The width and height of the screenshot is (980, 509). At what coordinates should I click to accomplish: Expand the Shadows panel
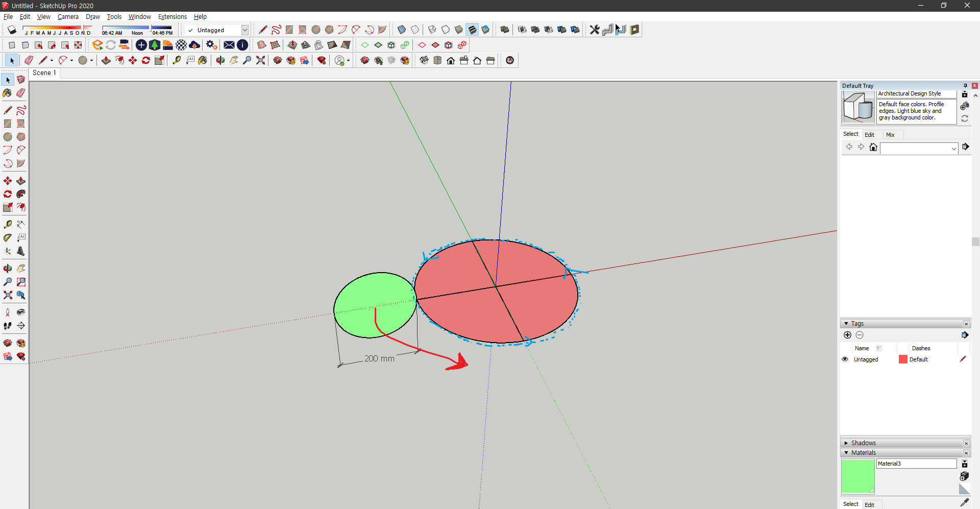pyautogui.click(x=846, y=443)
